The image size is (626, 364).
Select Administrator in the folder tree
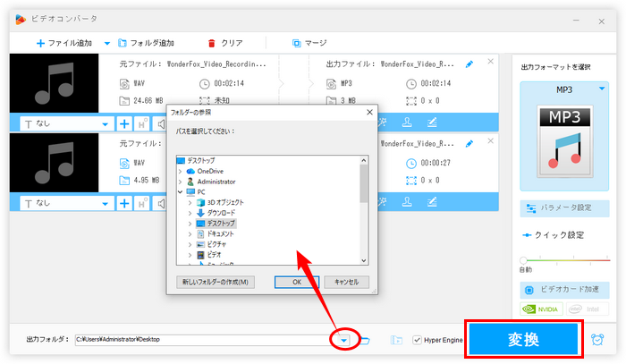[x=216, y=182]
